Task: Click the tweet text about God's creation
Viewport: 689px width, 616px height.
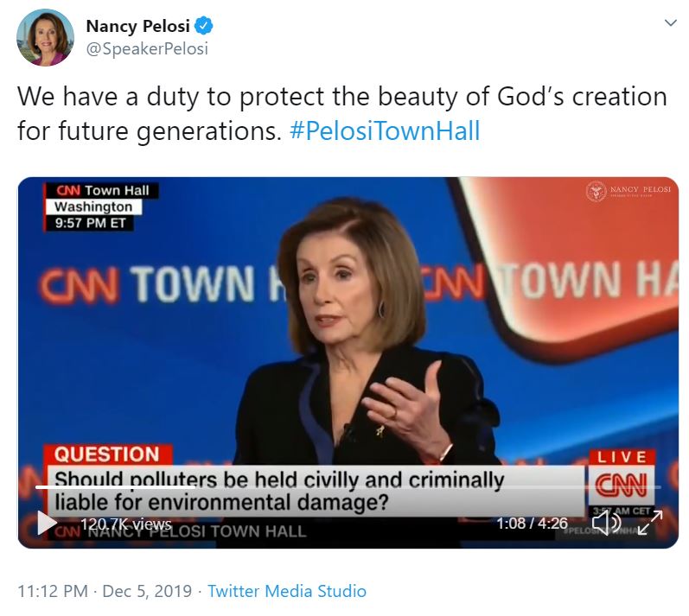Action: (341, 113)
